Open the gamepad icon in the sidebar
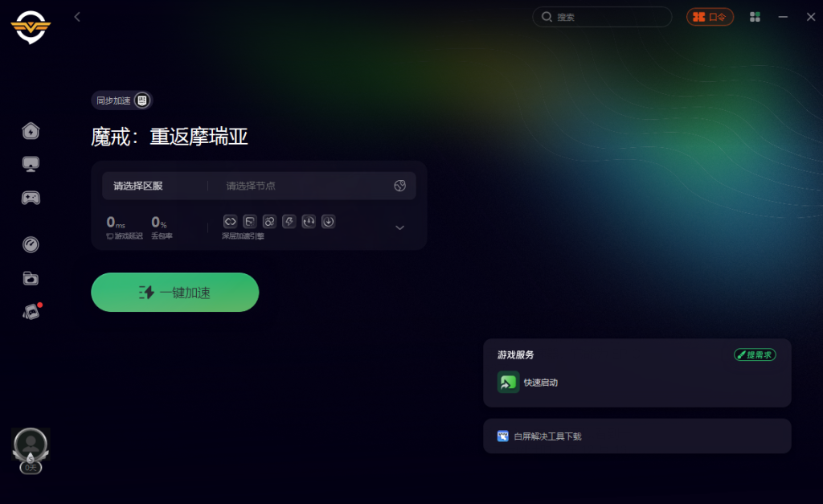The width and height of the screenshot is (823, 504). (x=31, y=198)
